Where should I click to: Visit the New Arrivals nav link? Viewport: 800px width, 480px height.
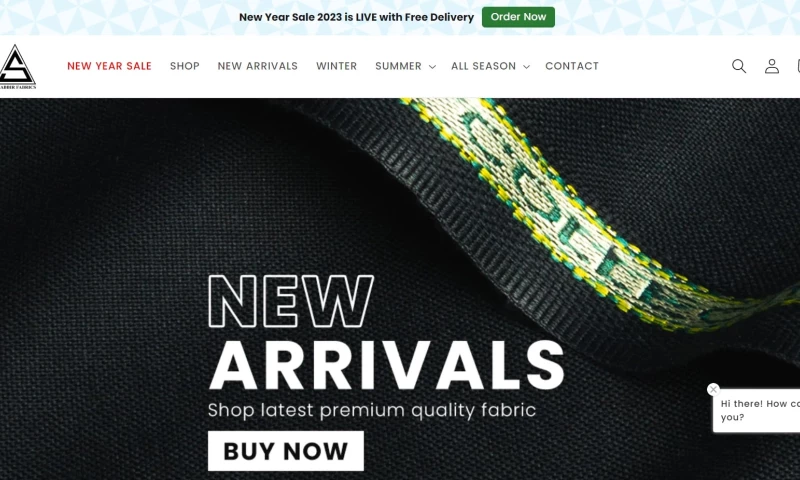pos(258,66)
